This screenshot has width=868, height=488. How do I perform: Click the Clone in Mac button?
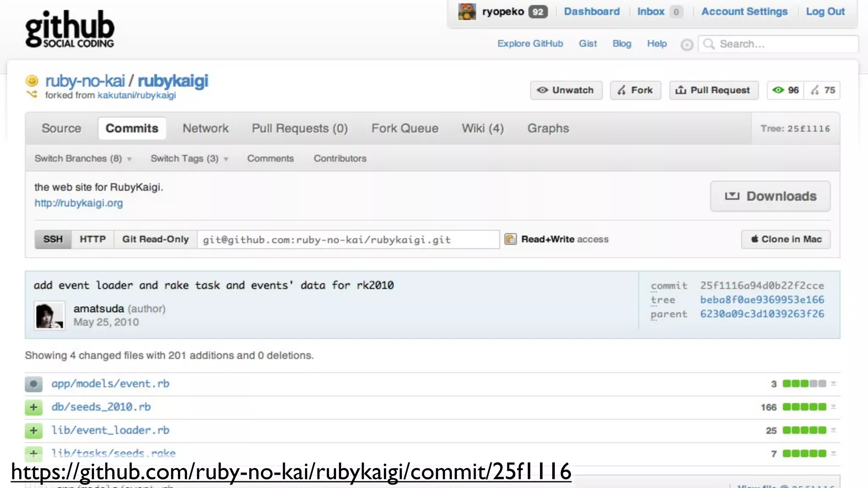(x=786, y=239)
